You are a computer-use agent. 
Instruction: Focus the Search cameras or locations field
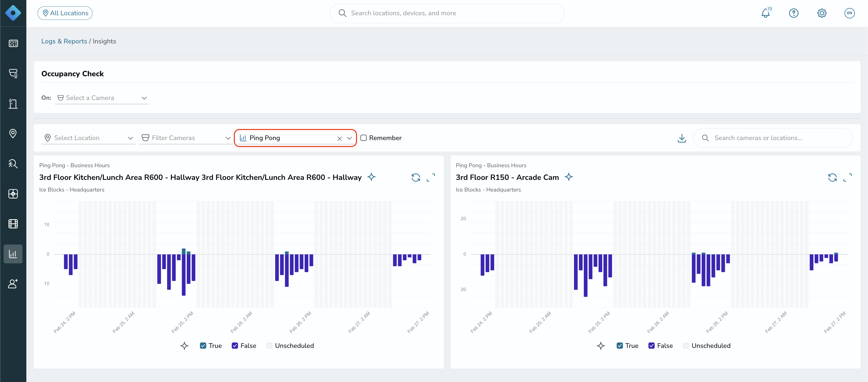point(773,138)
